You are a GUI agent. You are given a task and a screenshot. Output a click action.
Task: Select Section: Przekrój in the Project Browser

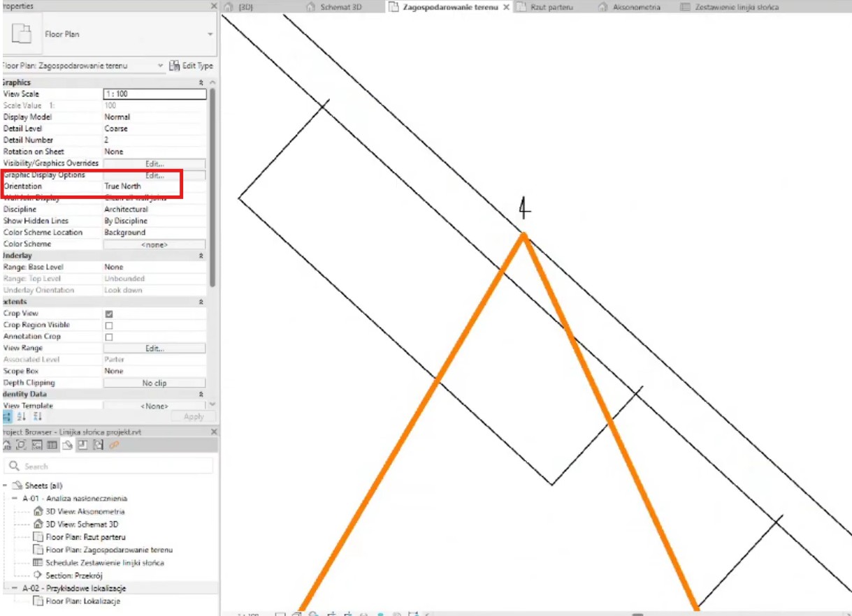tap(74, 575)
